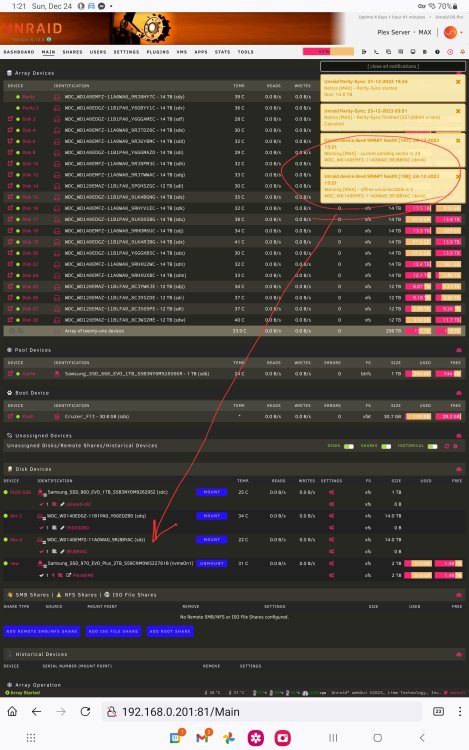Click the red power icon in the toolbar
Screen dimensions: 469x750
(450, 52)
